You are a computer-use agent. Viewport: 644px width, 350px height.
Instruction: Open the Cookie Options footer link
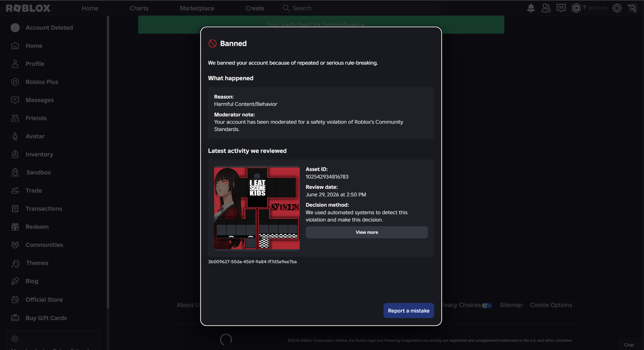pyautogui.click(x=551, y=305)
